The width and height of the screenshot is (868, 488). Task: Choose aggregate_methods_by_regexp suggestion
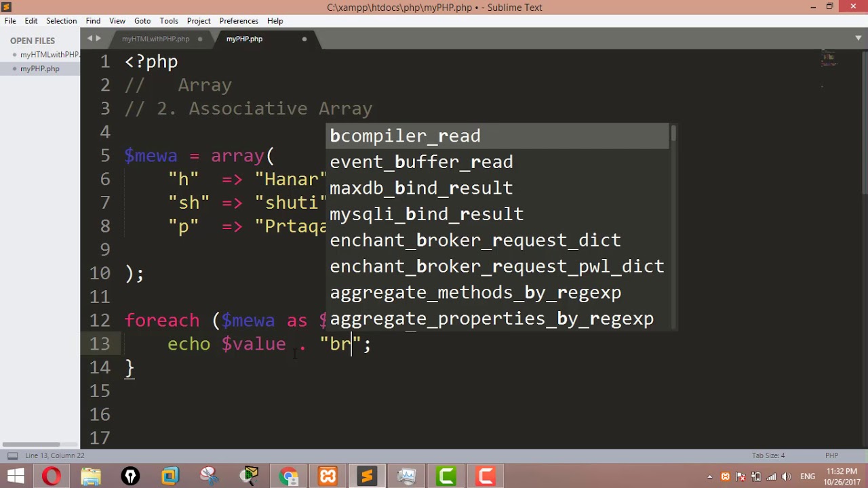click(x=498, y=292)
